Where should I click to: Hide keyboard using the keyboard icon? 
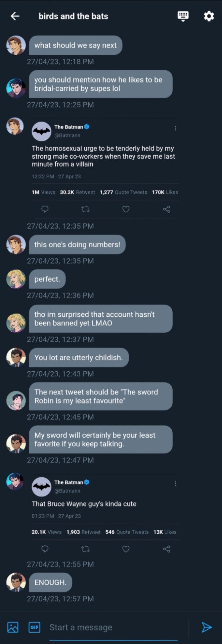point(183,16)
